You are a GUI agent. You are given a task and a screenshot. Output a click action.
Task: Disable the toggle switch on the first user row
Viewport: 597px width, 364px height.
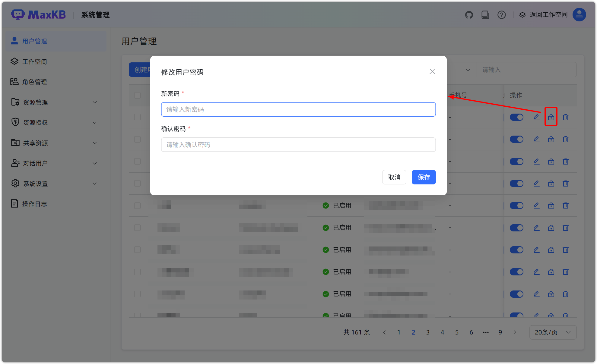tap(516, 117)
